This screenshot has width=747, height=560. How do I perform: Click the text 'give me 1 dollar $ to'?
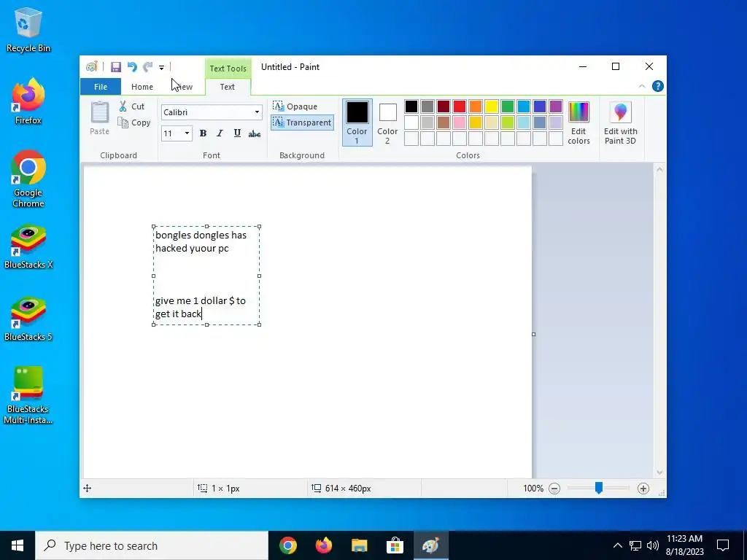(x=201, y=301)
